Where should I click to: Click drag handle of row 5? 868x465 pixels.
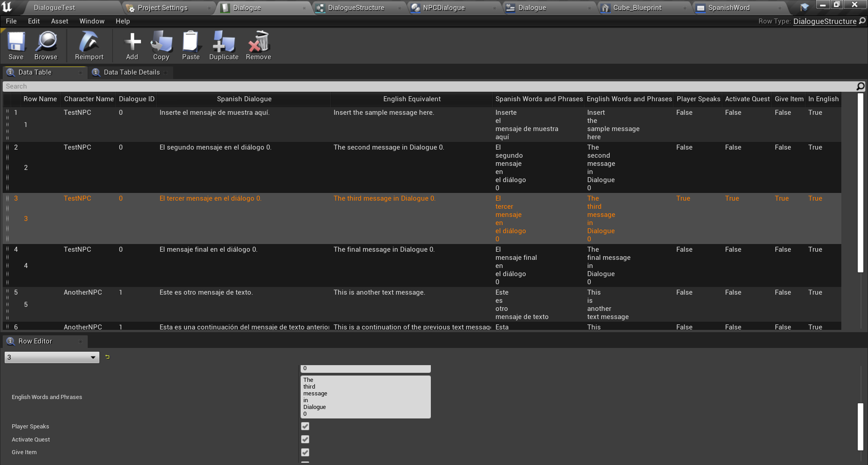7,304
